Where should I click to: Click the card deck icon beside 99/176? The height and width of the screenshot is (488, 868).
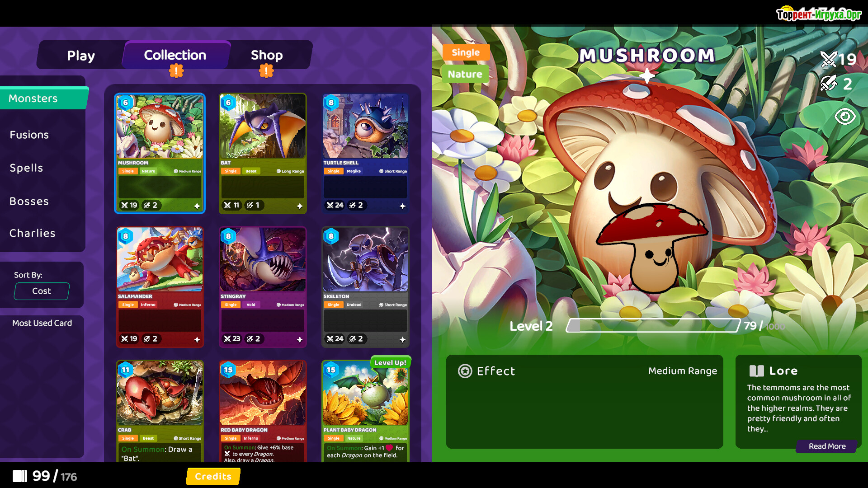pos(20,476)
